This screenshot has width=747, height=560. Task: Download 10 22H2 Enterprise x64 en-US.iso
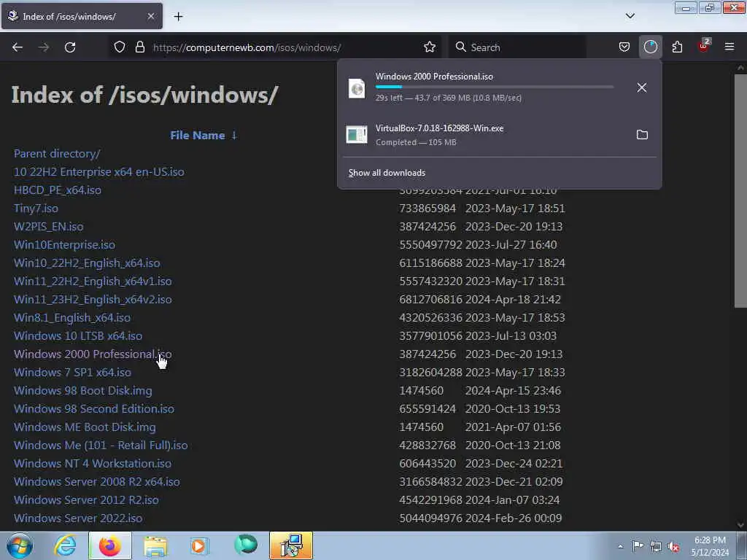[x=98, y=172]
